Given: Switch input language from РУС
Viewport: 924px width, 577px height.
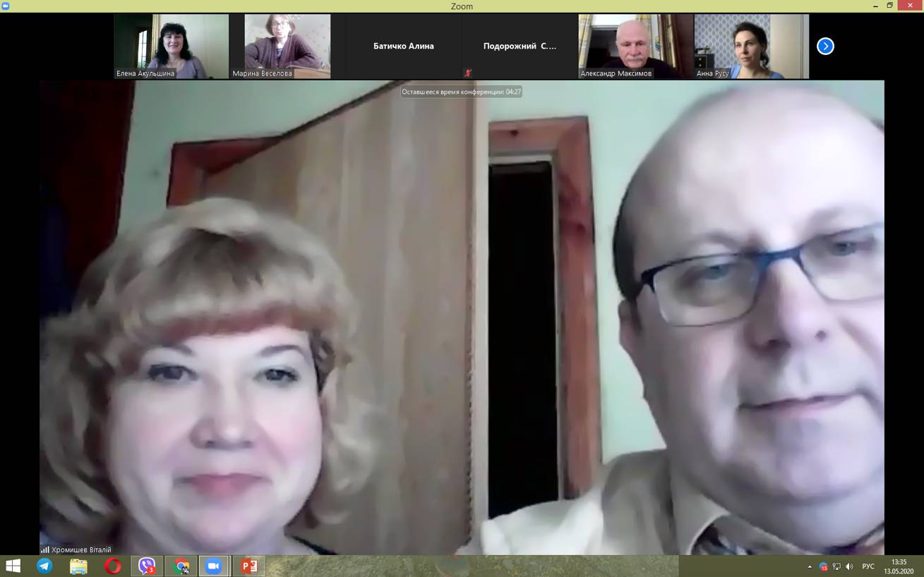Looking at the screenshot, I should (x=868, y=566).
